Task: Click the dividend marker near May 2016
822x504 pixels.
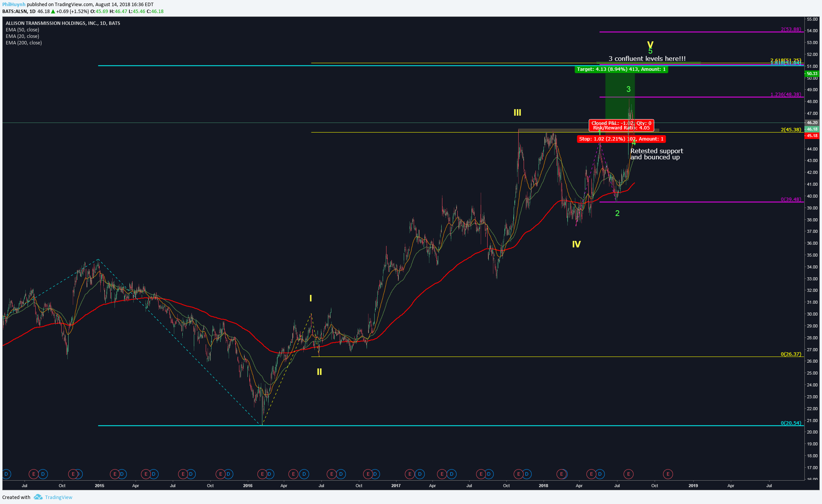Action: pos(304,474)
